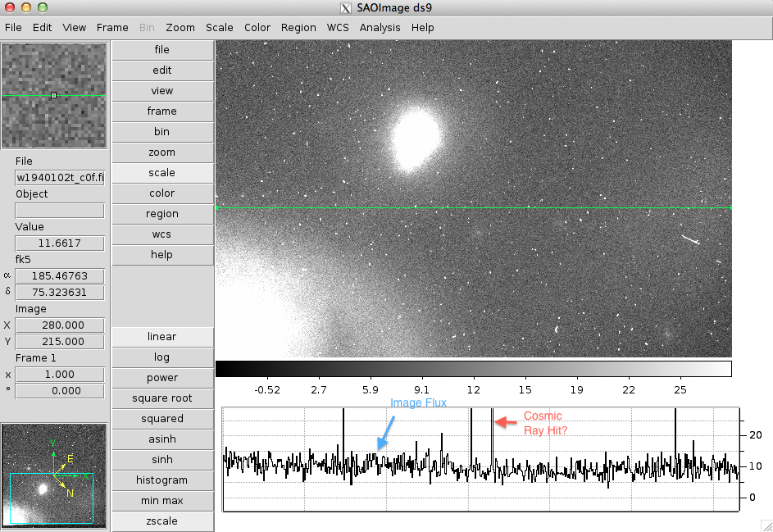Click the magnifier preview in top-left
Screen dimensions: 773x532
[54, 96]
